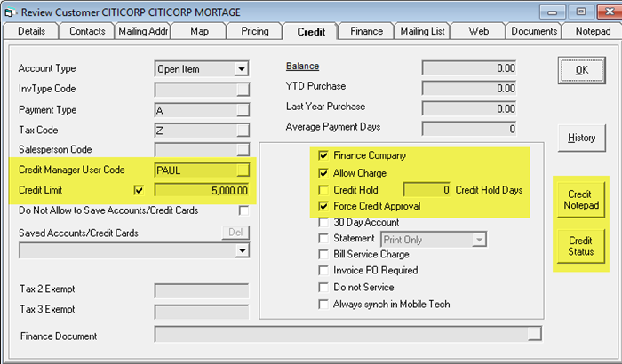
Task: Open the Web tab
Action: click(478, 31)
